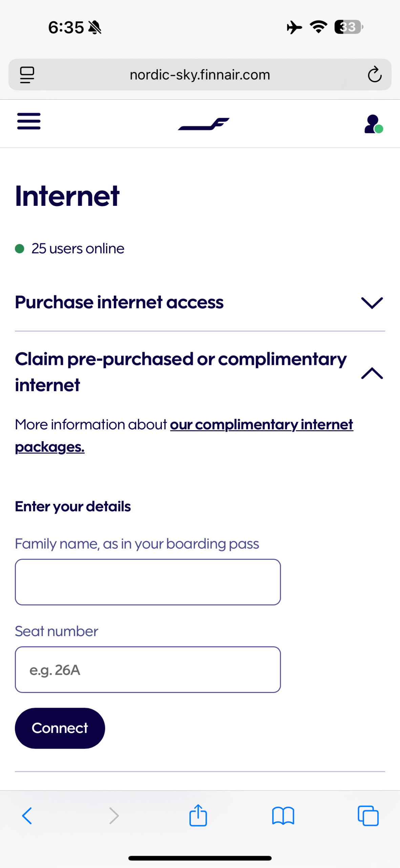Focus the Seat number input field

point(148,669)
